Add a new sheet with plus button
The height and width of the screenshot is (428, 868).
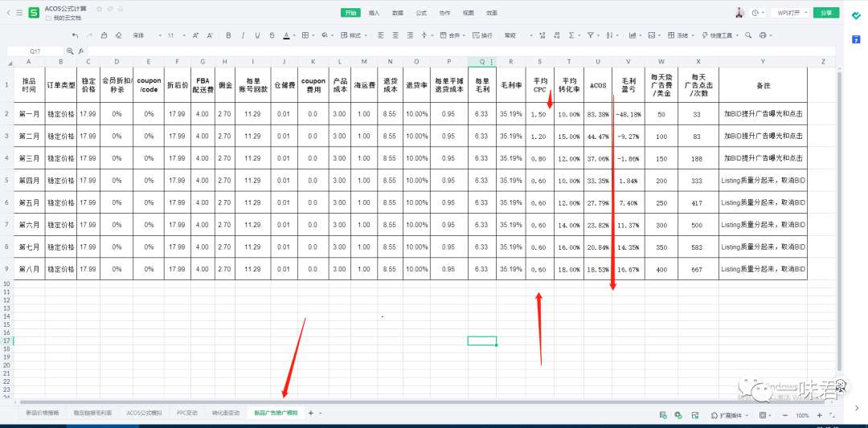310,413
